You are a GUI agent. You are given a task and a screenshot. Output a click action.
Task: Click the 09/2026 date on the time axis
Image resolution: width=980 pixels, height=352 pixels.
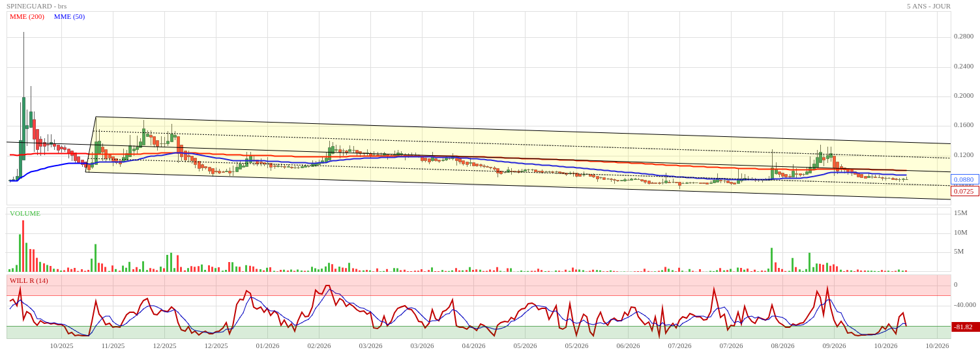[x=834, y=345]
